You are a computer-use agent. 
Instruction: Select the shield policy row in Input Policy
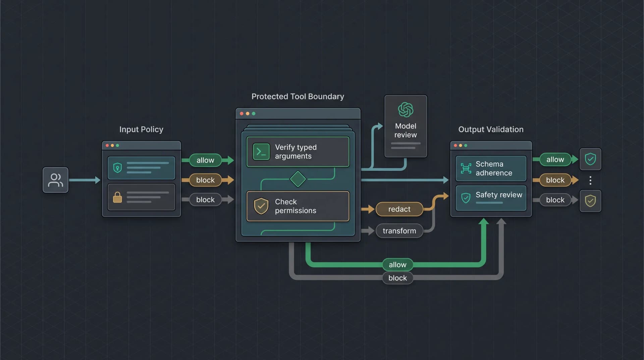(x=141, y=168)
